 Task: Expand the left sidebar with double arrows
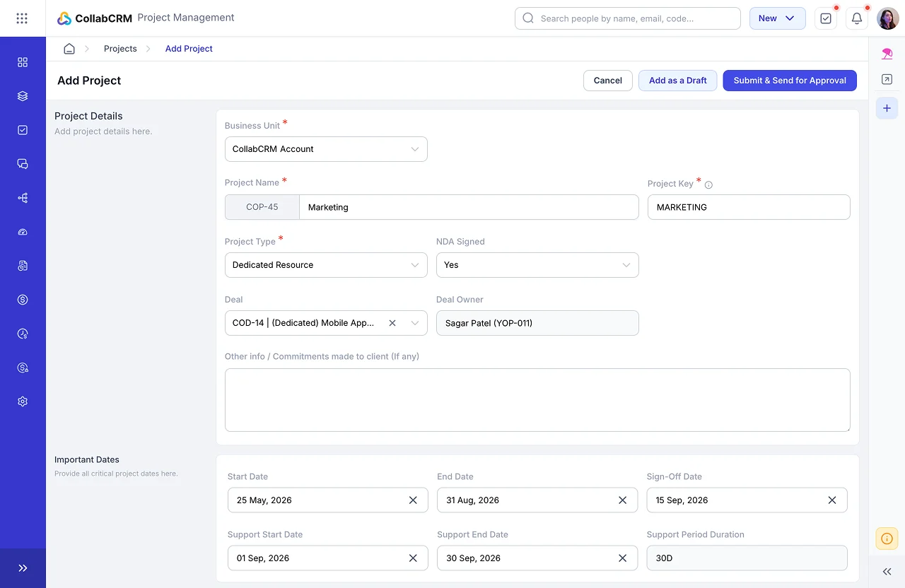coord(23,568)
